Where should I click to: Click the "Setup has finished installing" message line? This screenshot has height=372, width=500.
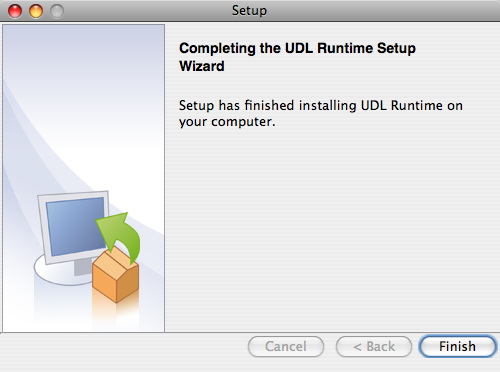pyautogui.click(x=321, y=106)
